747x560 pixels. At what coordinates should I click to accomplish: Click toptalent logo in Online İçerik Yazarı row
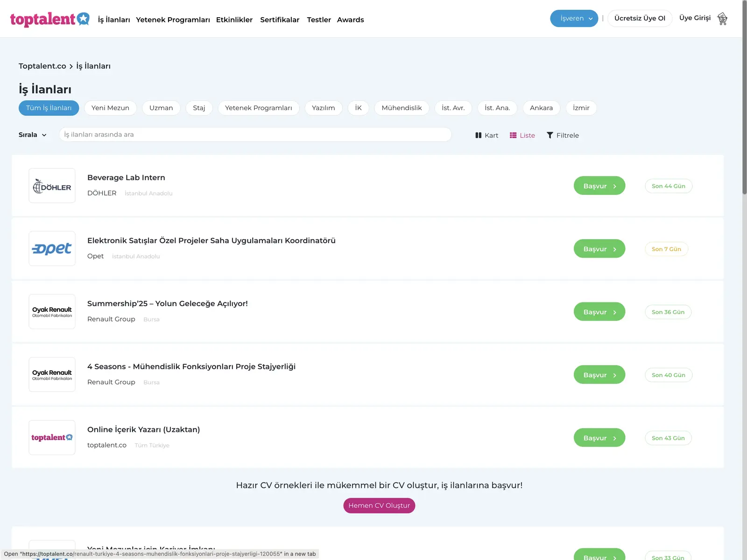[52, 438]
